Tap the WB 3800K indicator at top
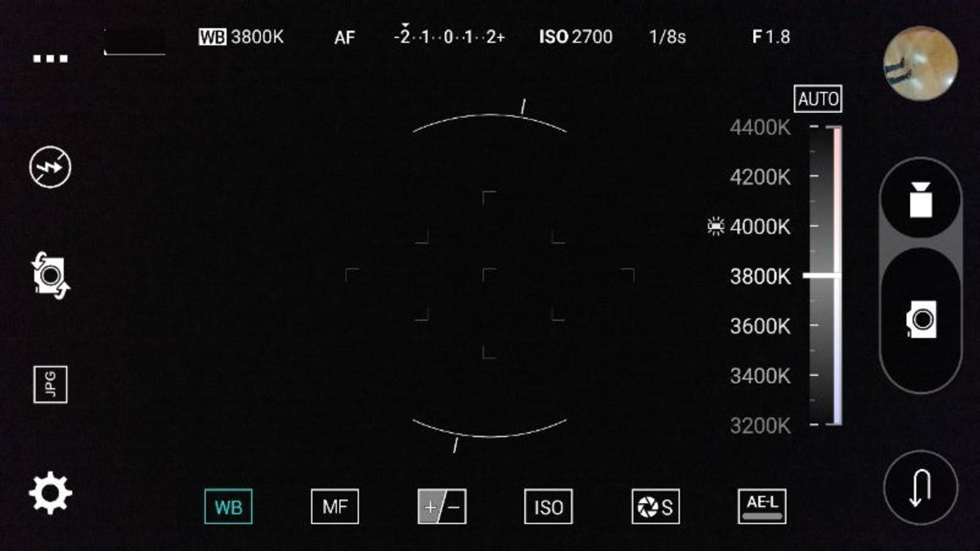Screen dimensions: 980x551 point(241,37)
